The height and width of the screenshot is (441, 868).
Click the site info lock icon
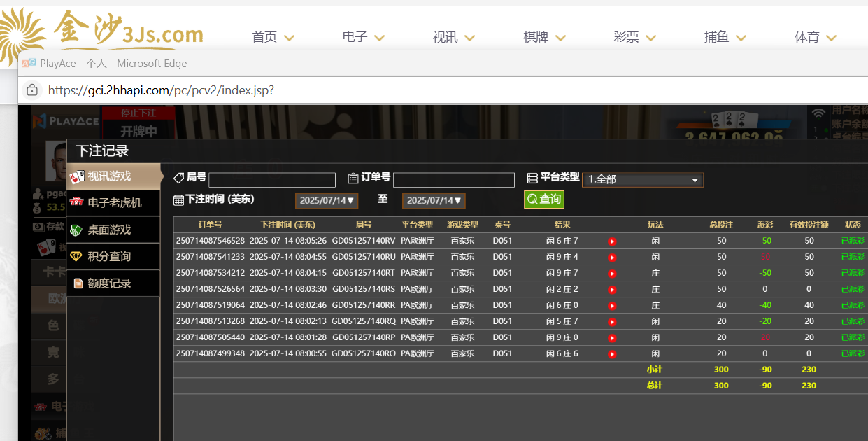[31, 90]
